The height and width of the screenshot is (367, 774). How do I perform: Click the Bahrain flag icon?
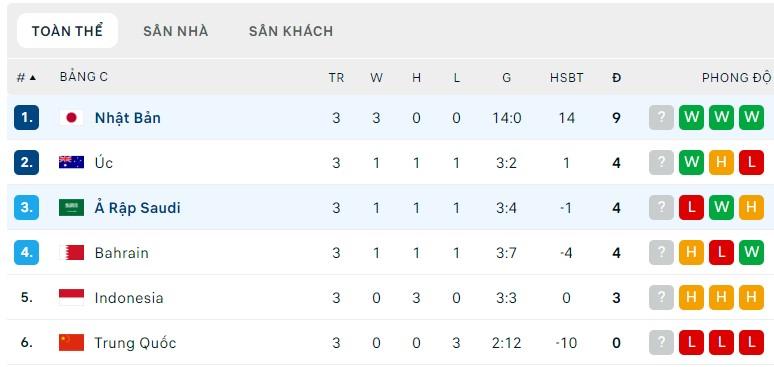pyautogui.click(x=72, y=252)
